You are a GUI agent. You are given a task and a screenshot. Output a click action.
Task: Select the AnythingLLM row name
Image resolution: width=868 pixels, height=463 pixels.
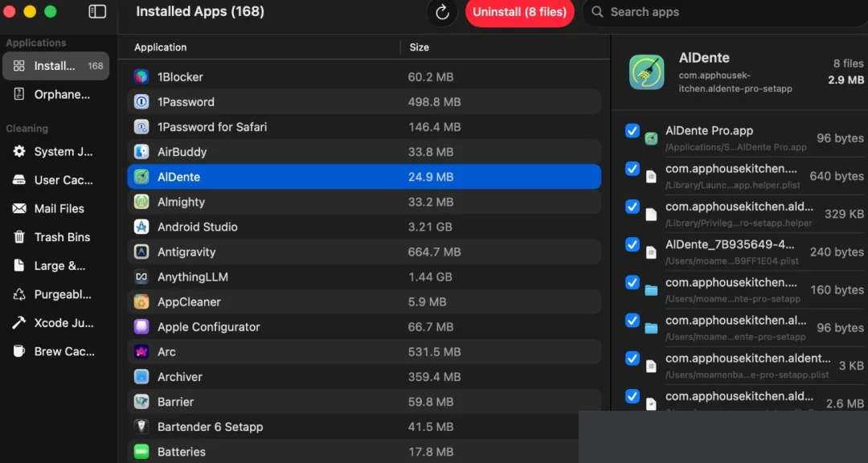pos(193,277)
